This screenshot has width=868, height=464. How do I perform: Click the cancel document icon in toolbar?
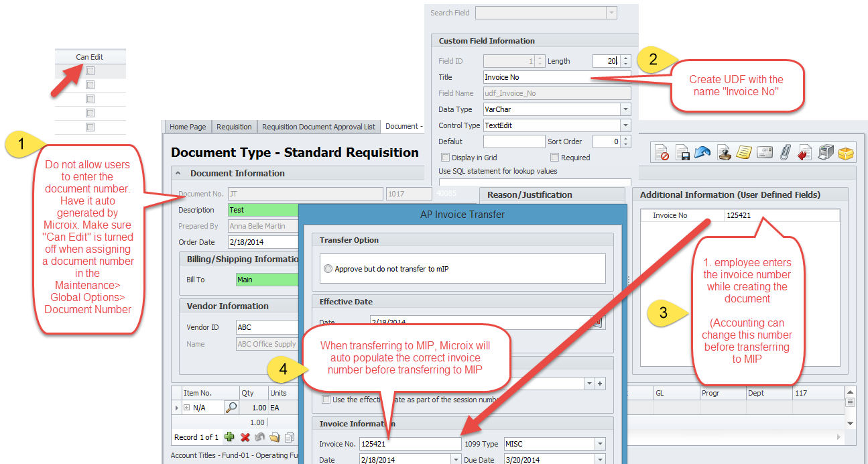point(662,153)
